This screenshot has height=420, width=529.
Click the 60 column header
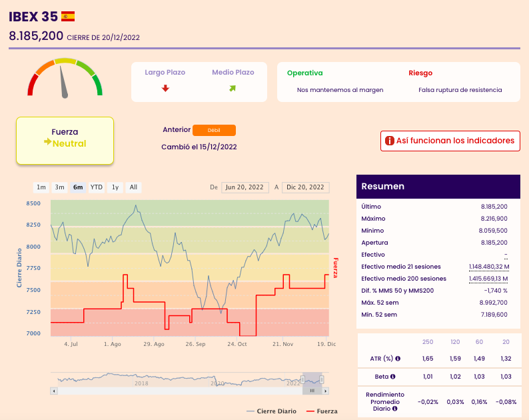pos(479,342)
